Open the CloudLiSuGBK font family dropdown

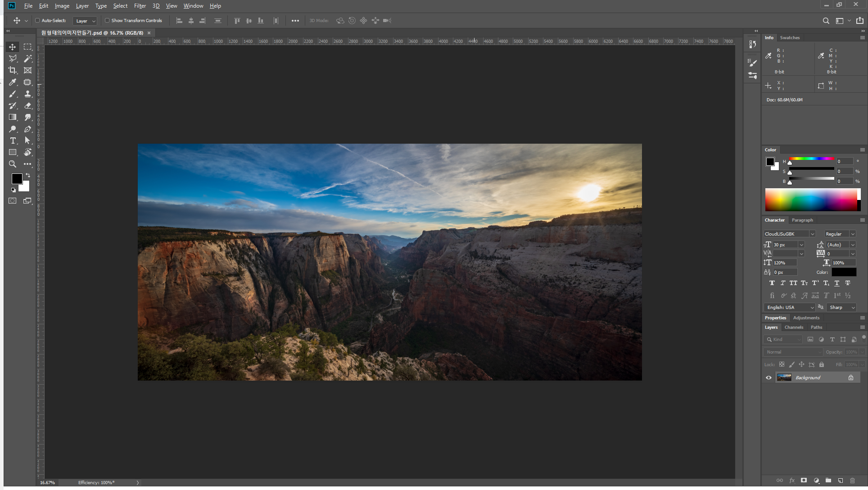pyautogui.click(x=812, y=234)
